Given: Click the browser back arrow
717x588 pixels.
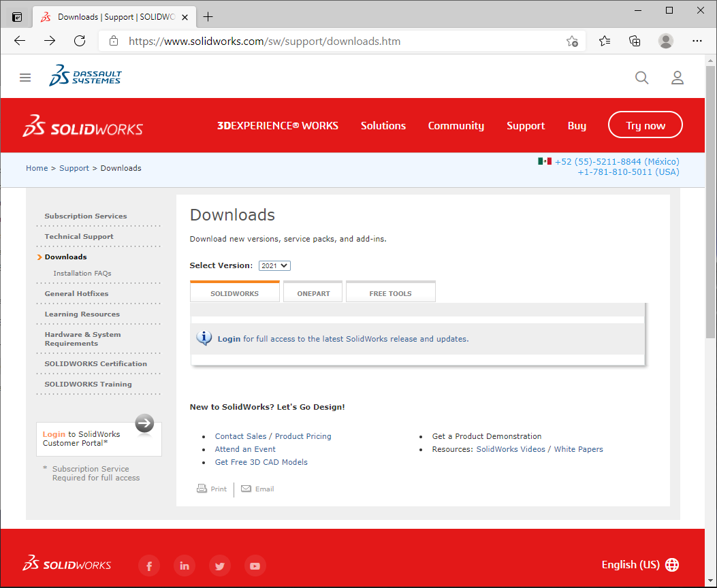Looking at the screenshot, I should (20, 41).
